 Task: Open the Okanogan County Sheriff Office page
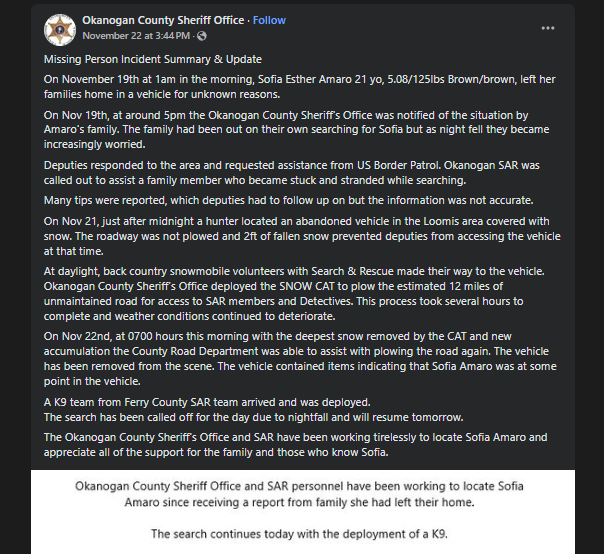click(164, 20)
